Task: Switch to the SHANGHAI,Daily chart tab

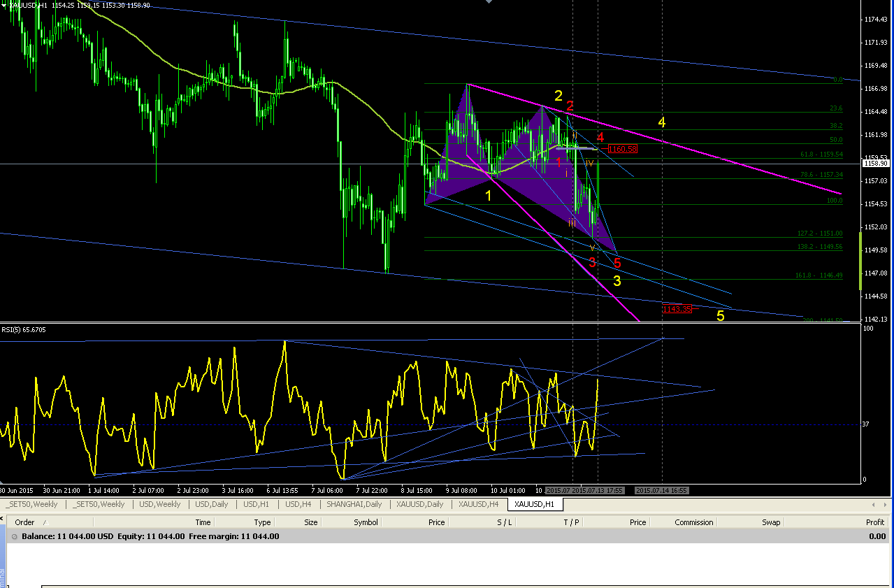Action: (x=354, y=504)
